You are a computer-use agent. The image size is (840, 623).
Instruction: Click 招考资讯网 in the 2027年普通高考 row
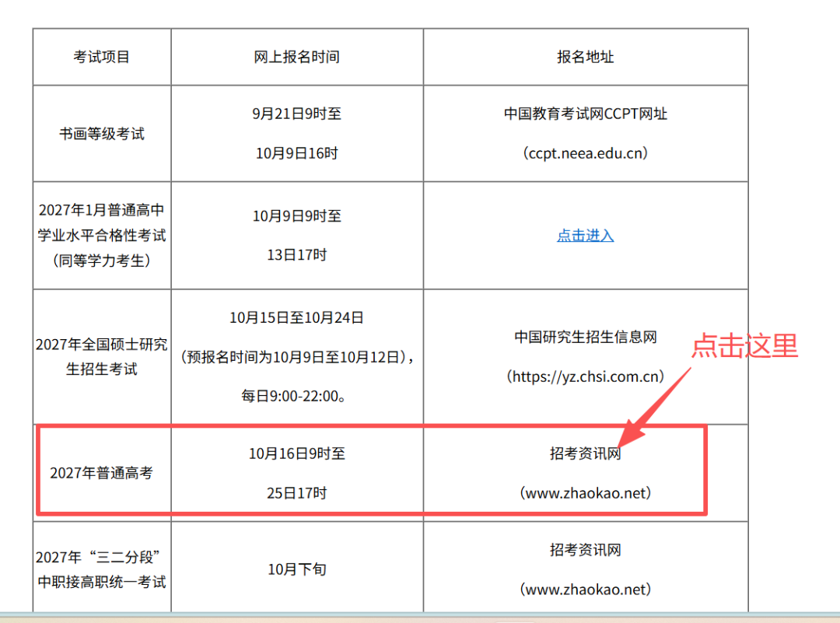pos(586,453)
